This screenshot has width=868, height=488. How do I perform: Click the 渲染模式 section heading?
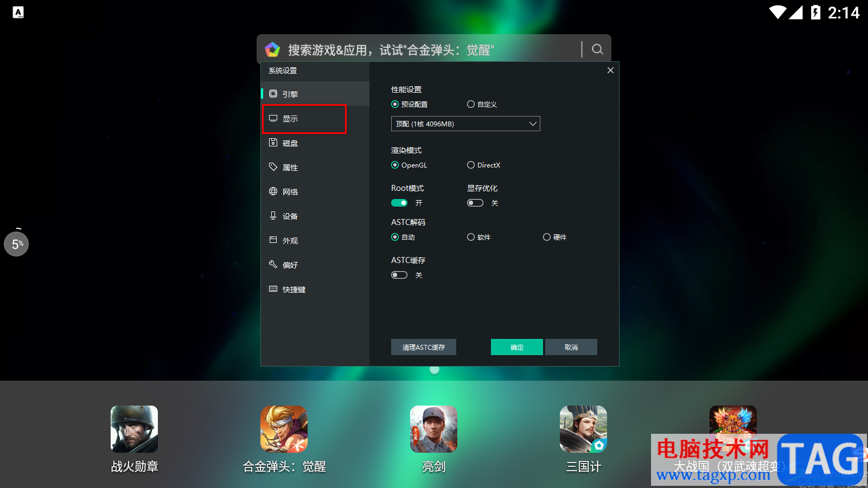[406, 150]
